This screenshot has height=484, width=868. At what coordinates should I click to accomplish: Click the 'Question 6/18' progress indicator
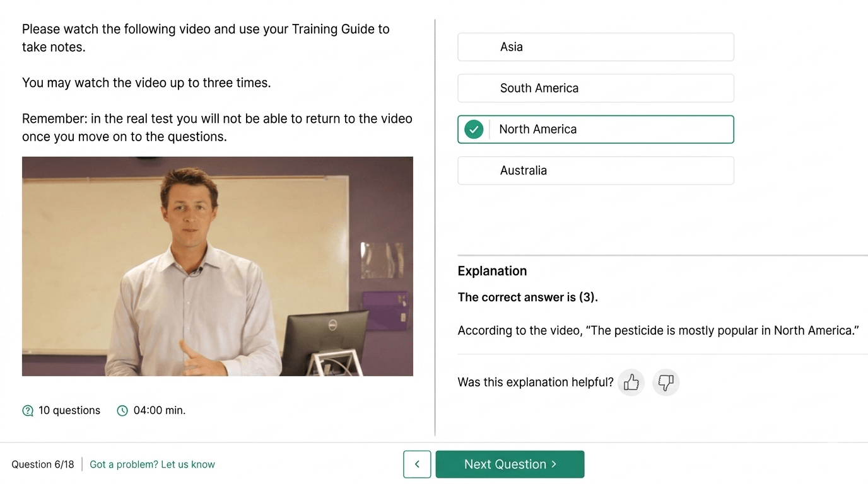(x=43, y=464)
